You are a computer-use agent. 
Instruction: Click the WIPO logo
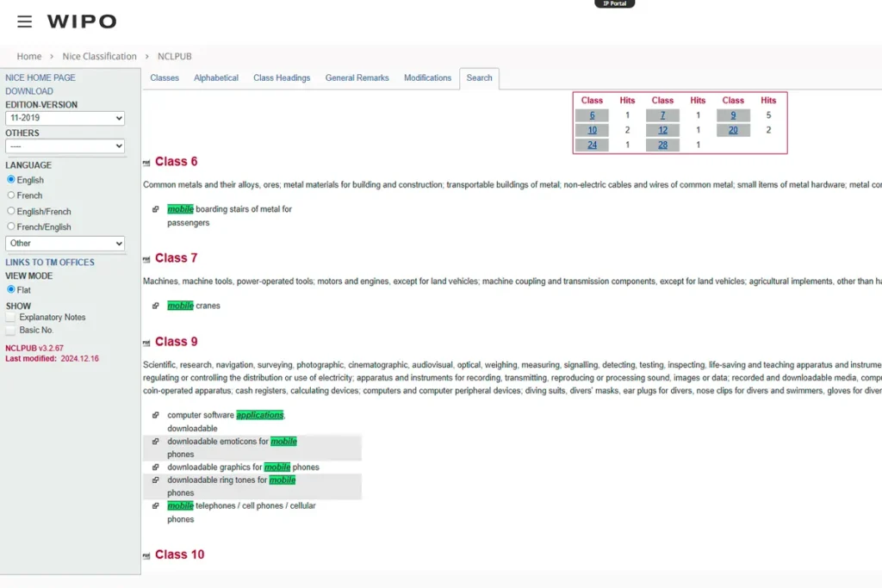tap(82, 22)
